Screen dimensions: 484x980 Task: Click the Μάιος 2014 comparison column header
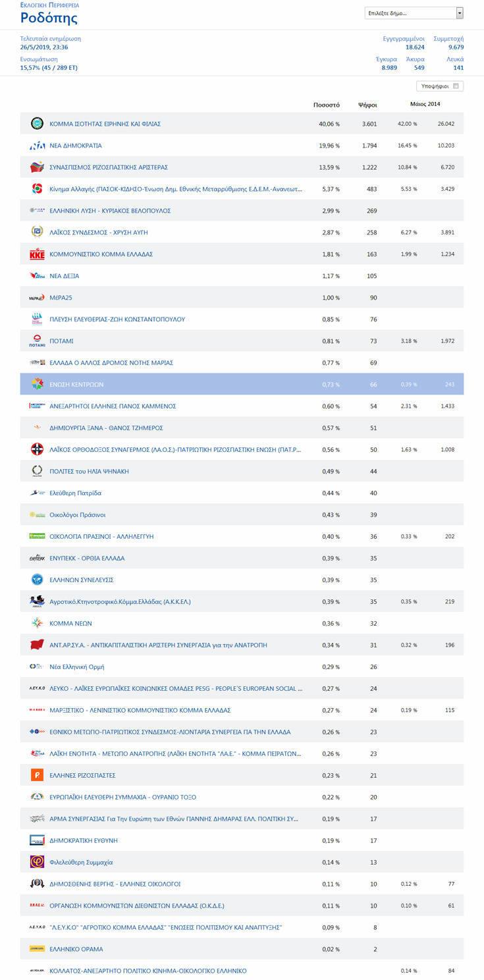click(425, 104)
